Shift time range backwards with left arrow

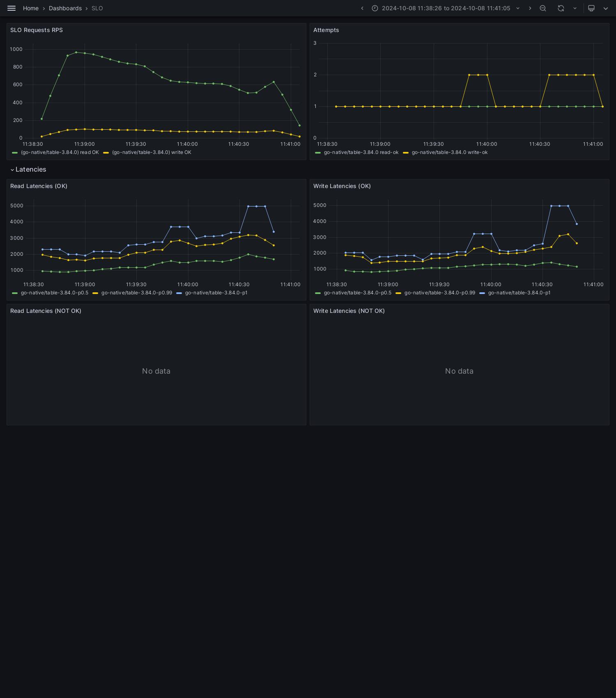[x=362, y=8]
